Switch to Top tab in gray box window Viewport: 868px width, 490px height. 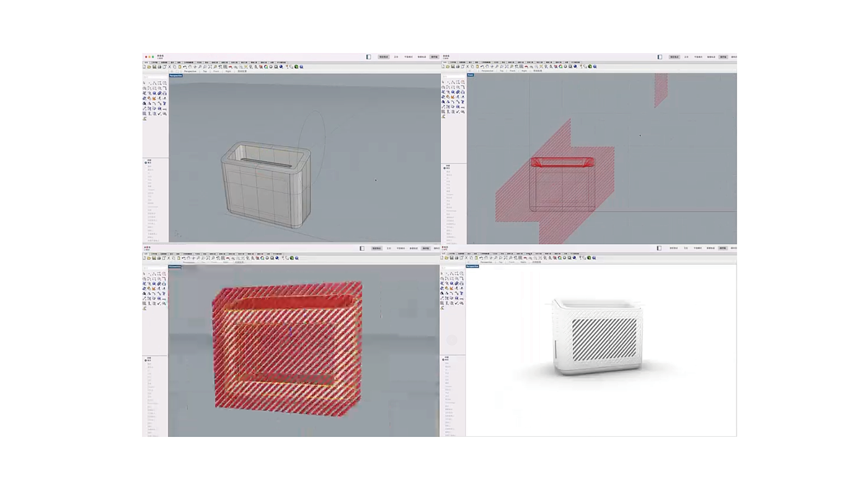[205, 71]
